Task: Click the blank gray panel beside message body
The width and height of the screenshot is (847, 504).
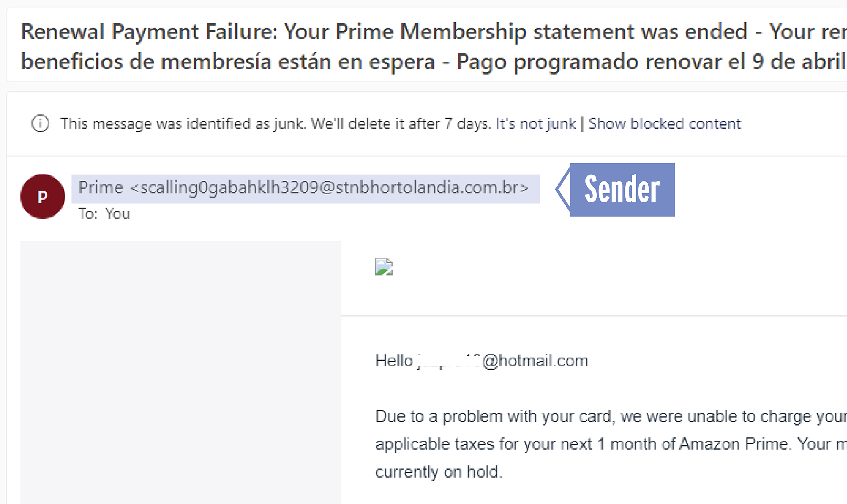Action: [x=181, y=373]
